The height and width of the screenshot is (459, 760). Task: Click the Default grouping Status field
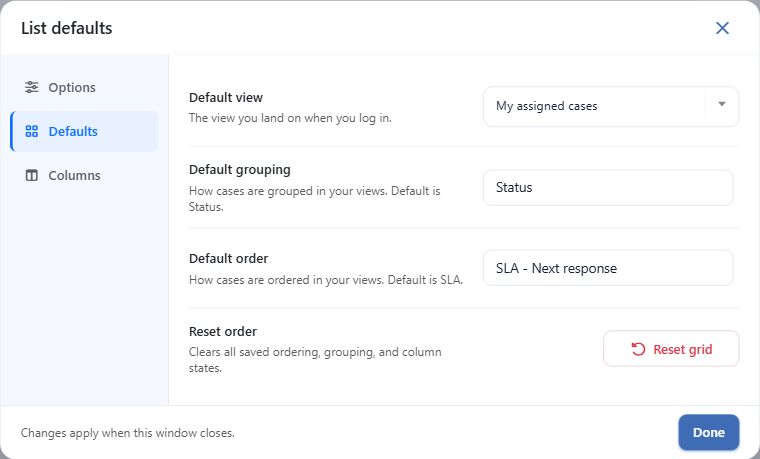[608, 188]
